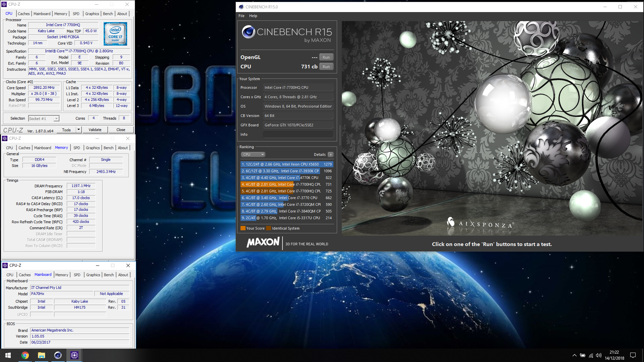Switch to Bench tab in top CPU-Z window
Screen dimensions: 644x362
(x=108, y=14)
